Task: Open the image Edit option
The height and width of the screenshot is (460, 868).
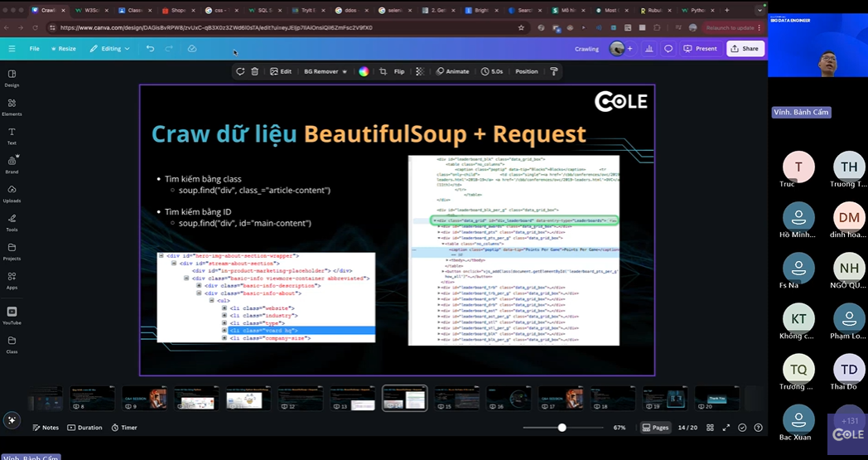Action: click(x=281, y=71)
